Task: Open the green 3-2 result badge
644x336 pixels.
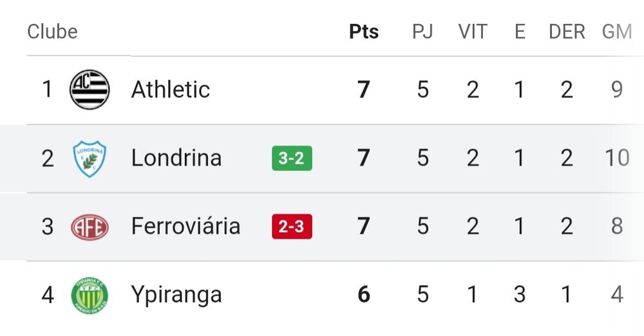Action: (x=292, y=158)
